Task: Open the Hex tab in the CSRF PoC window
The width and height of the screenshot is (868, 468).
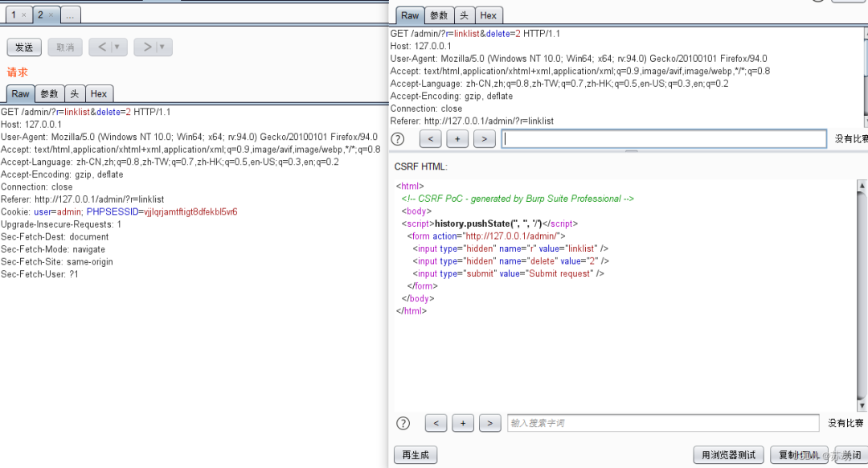Action: pos(489,15)
